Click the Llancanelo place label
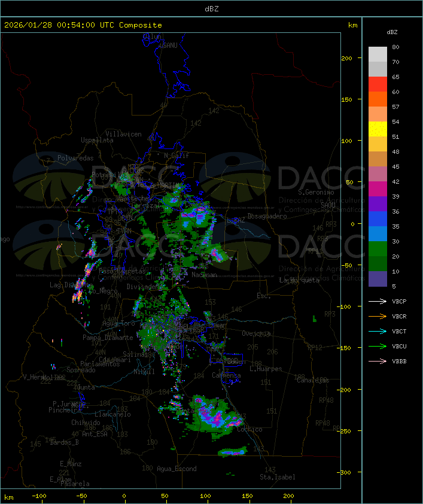Image resolution: width=423 pixels, height=504 pixels. pyautogui.click(x=112, y=414)
